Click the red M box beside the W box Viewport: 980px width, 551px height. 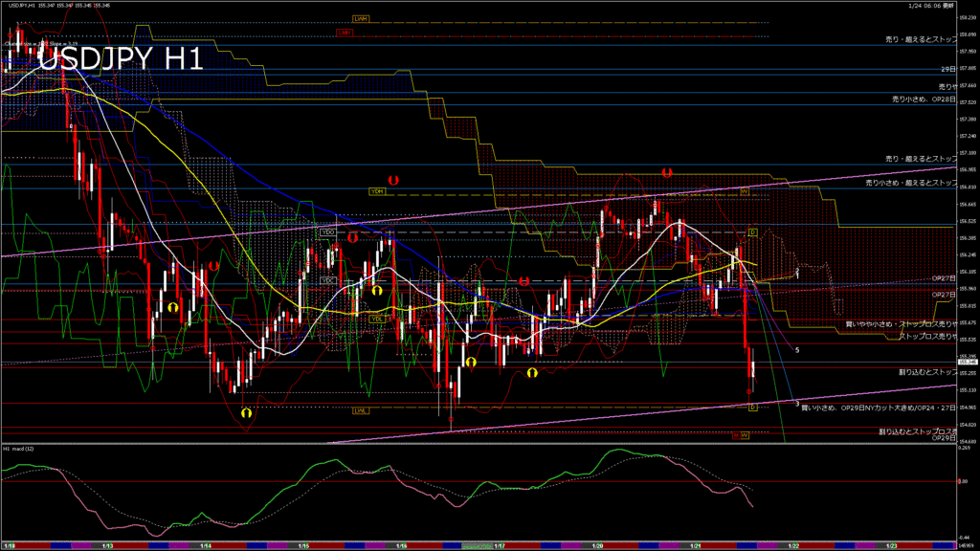click(736, 435)
